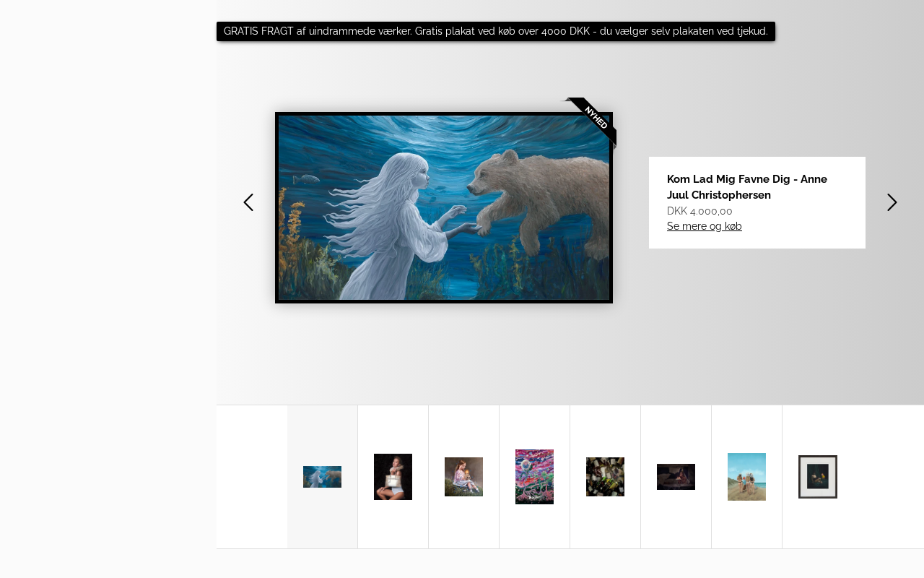Click the main underwater girl and bear painting

[x=444, y=207]
